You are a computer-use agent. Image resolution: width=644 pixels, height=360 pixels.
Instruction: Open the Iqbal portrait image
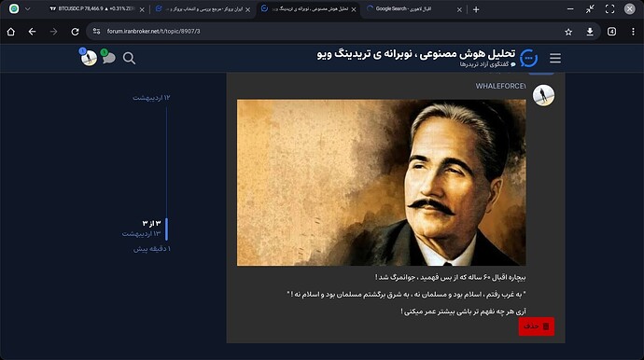[381, 182]
